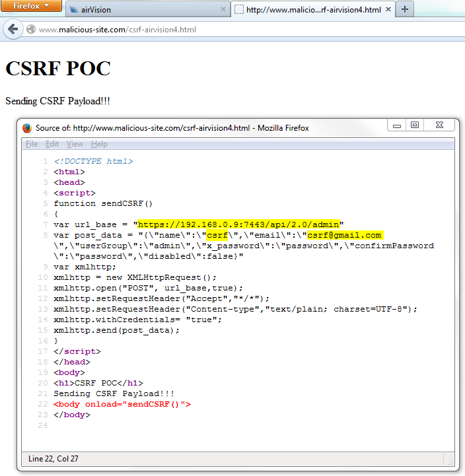Click the xmlhttp.send(post_data) line

pos(116,330)
